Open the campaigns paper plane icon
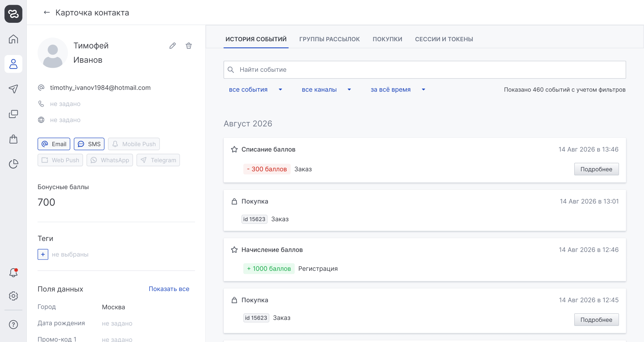 click(13, 89)
